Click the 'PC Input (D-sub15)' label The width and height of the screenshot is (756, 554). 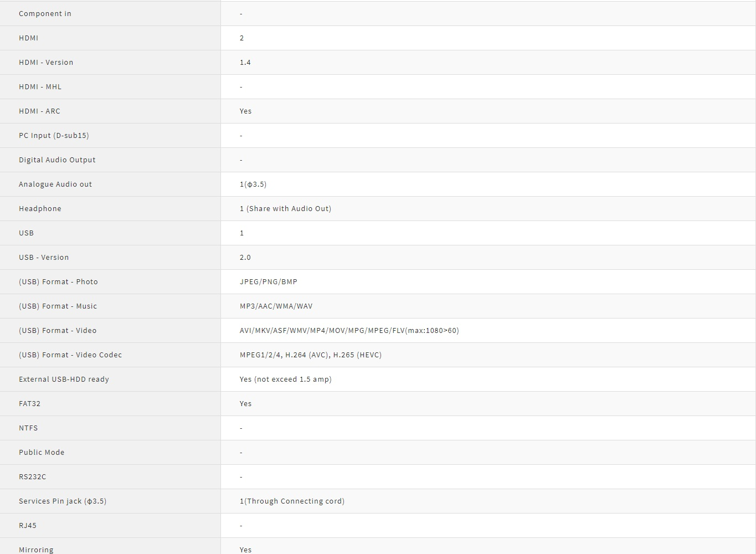(54, 136)
